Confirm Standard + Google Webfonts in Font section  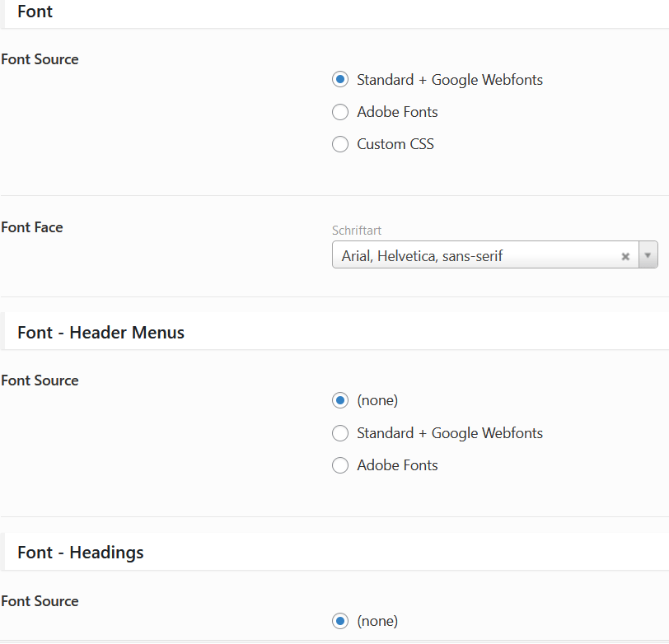pyautogui.click(x=340, y=79)
